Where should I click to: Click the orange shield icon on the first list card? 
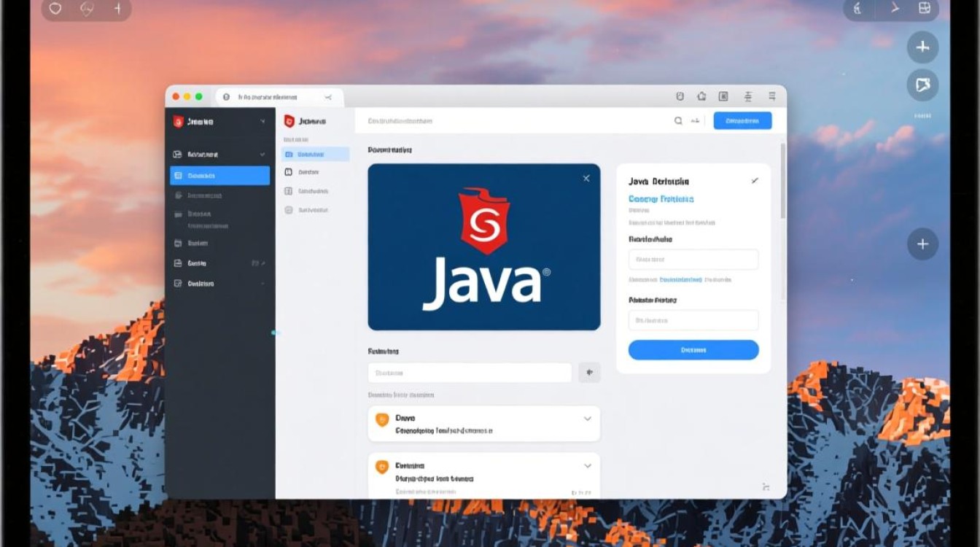click(x=381, y=419)
